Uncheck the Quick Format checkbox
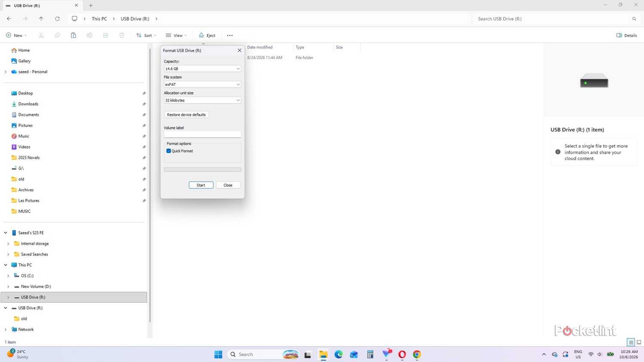The image size is (644, 362). [x=169, y=151]
